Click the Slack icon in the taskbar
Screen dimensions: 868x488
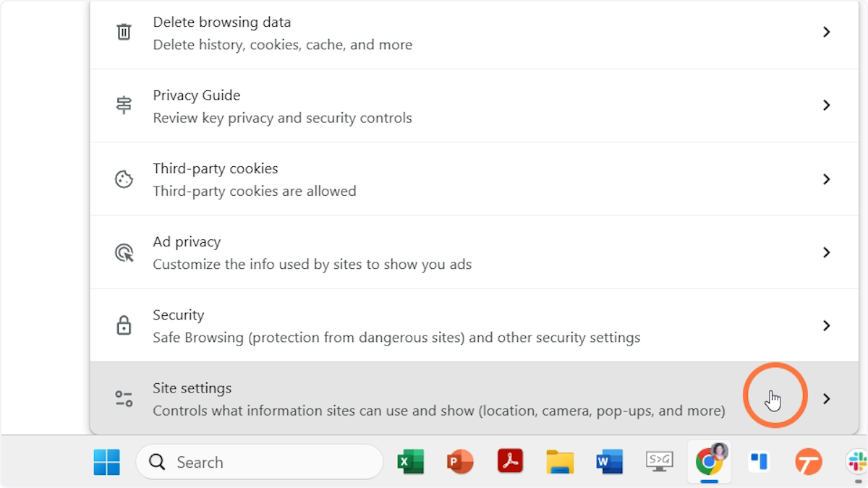point(857,461)
